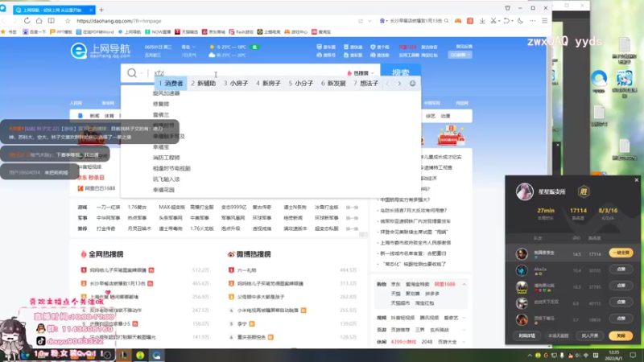Screen dimensions: 644x362
Task: Go to previous IME candidate page arrow
Action: [387, 84]
